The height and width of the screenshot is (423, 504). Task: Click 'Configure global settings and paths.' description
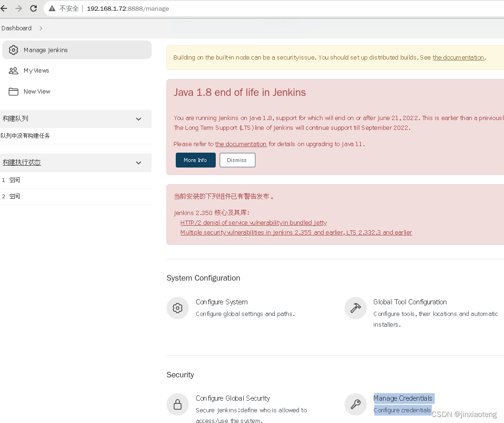point(245,314)
